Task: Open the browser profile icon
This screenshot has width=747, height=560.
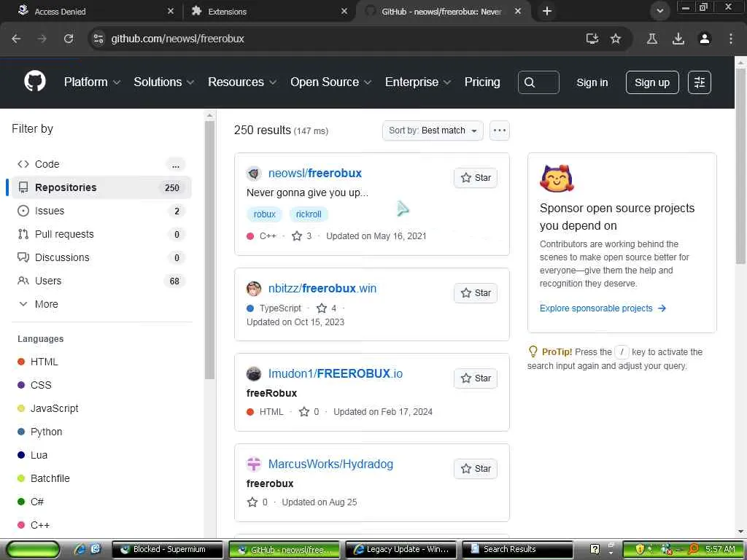Action: coord(705,39)
